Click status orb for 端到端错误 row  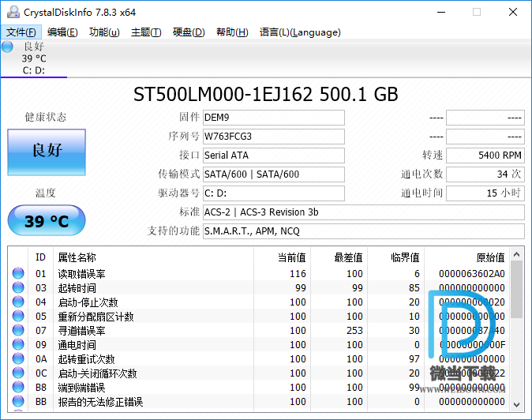click(x=18, y=387)
